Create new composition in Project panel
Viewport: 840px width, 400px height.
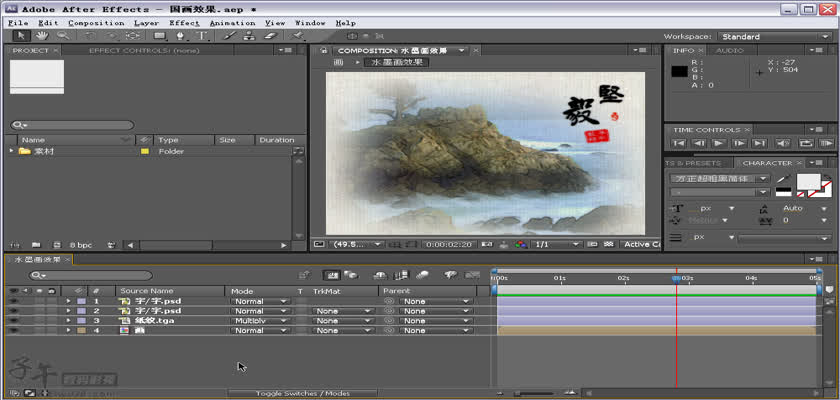57,245
